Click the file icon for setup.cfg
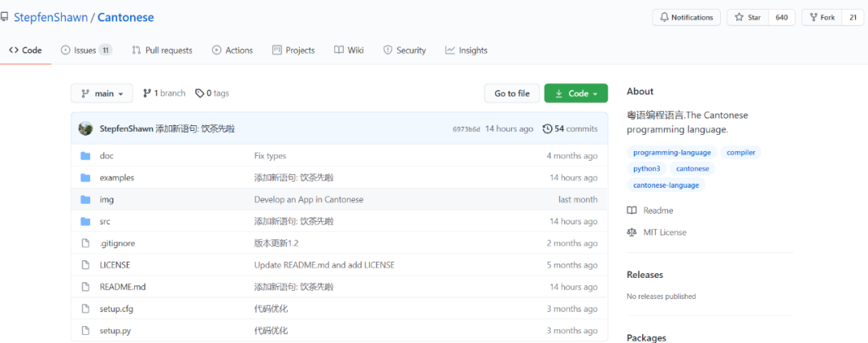This screenshot has height=343, width=868. (85, 308)
